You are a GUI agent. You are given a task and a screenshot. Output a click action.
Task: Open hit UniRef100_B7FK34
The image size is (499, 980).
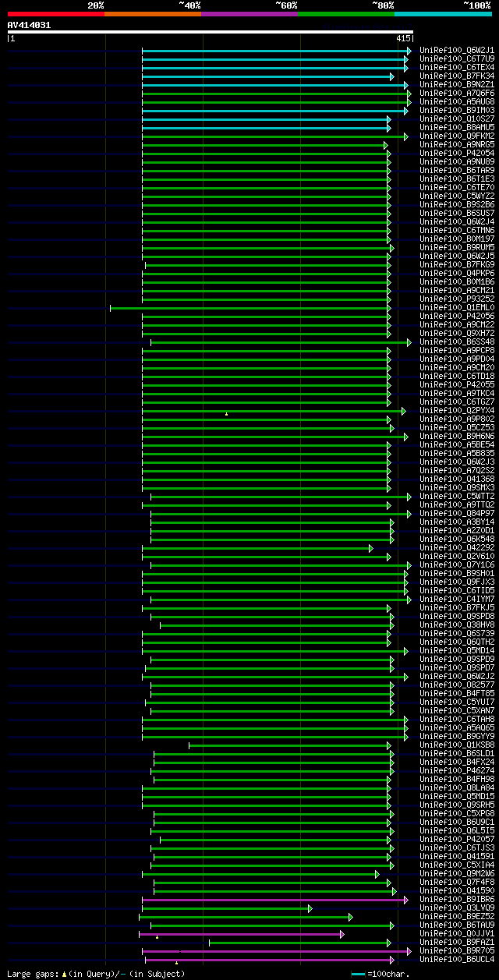pos(457,76)
